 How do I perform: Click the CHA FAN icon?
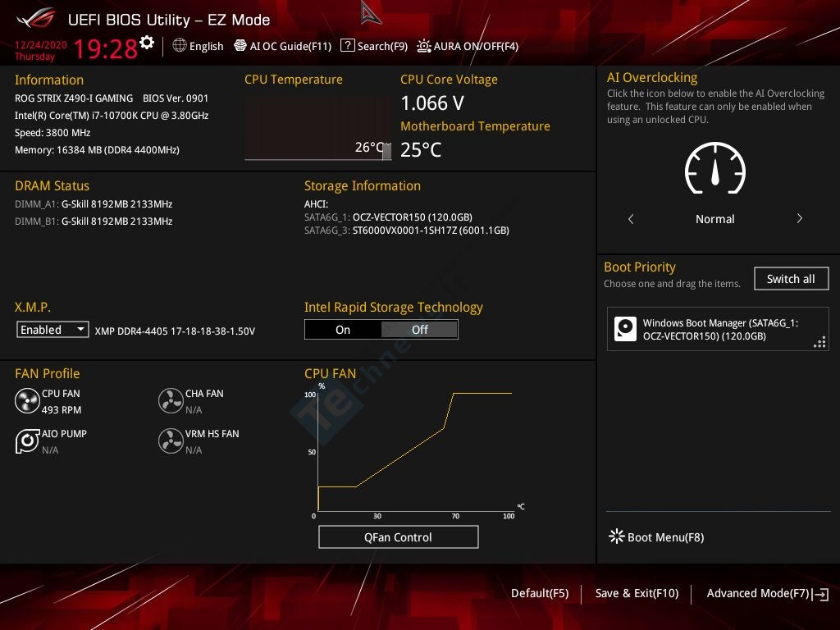pyautogui.click(x=171, y=400)
